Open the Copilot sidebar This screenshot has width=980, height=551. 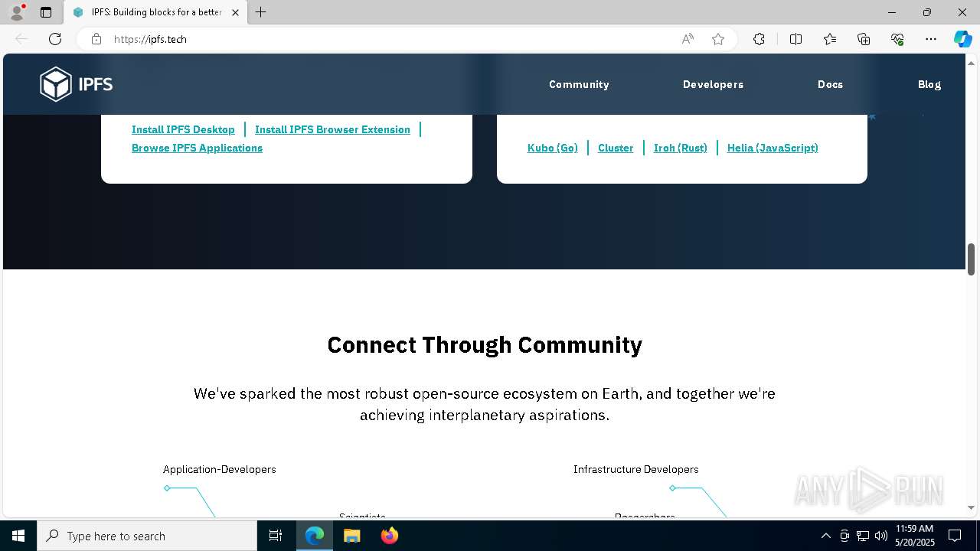pos(962,39)
